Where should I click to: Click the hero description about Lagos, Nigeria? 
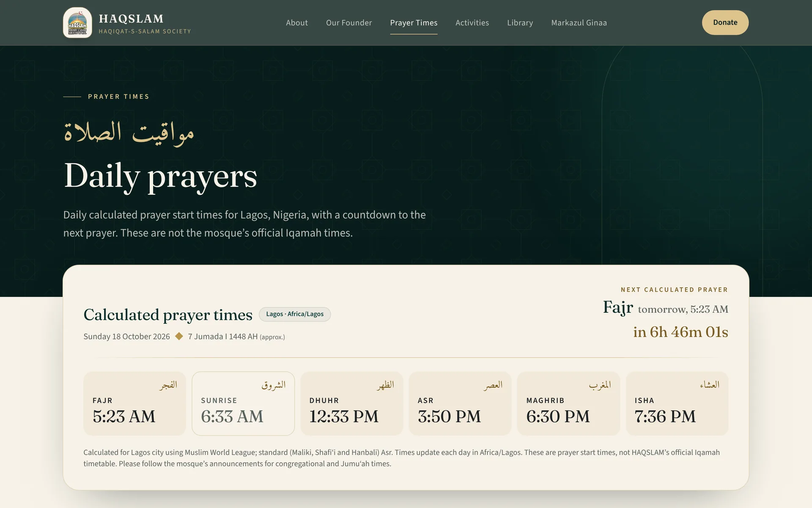pos(244,224)
